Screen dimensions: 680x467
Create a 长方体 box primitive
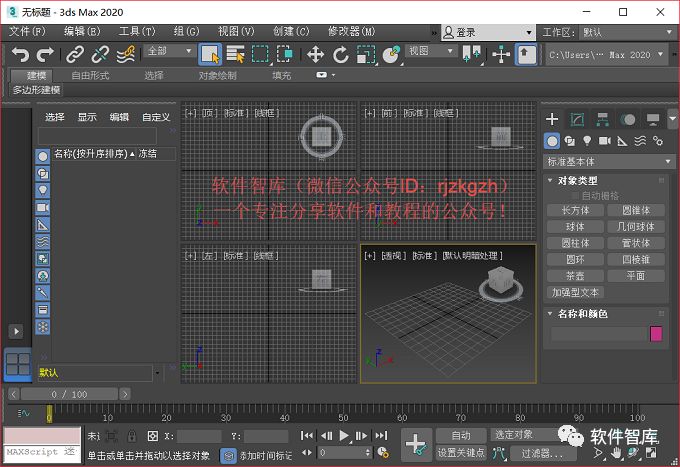point(575,210)
